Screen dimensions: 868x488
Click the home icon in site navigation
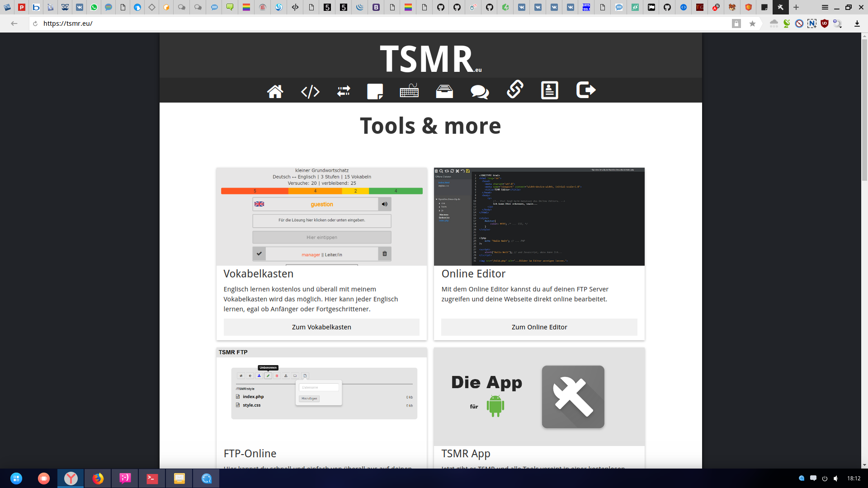point(275,91)
